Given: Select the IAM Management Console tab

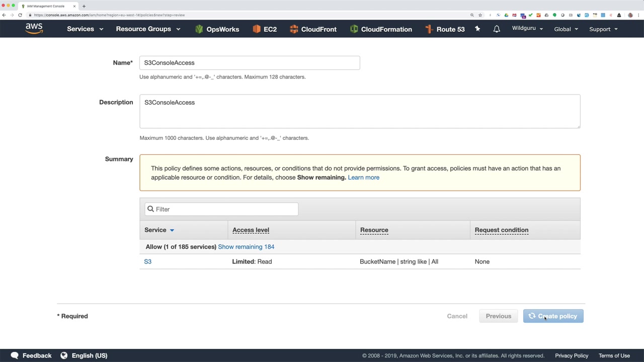Looking at the screenshot, I should 46,6.
